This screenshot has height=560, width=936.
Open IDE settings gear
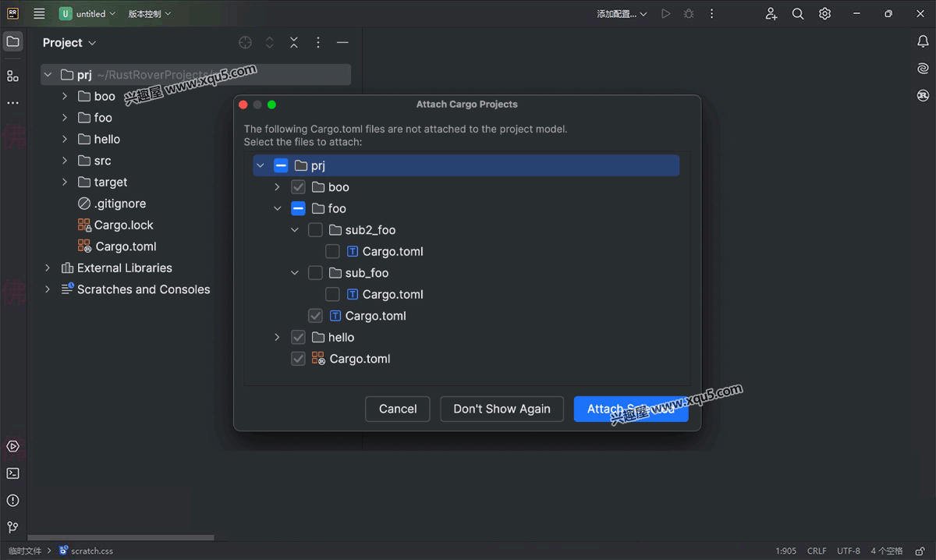[824, 13]
